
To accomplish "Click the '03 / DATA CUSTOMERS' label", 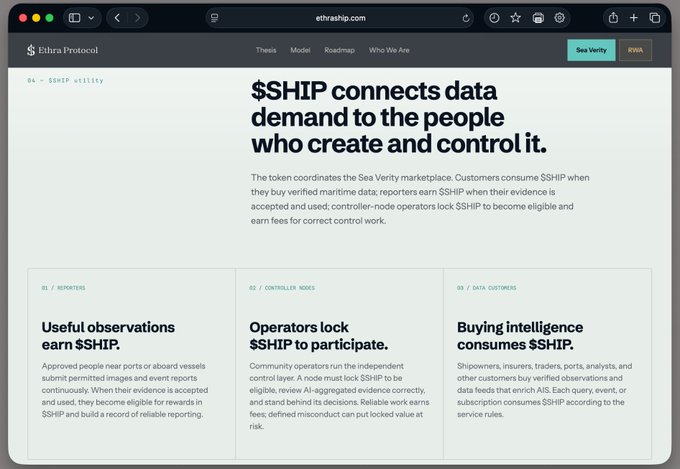I will click(x=487, y=288).
